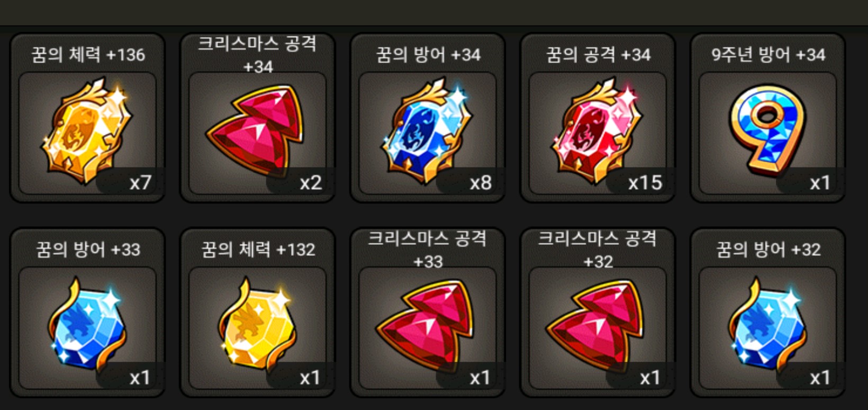Tap the 9주년 방어 +34 title label
Image resolution: width=868 pixels, height=410 pixels.
pos(768,55)
